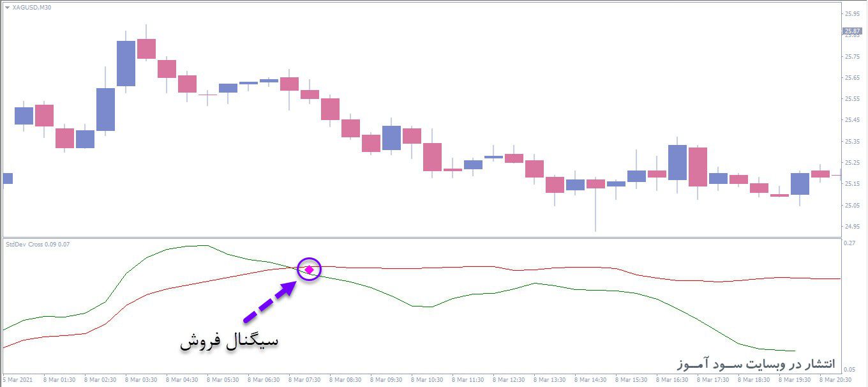868x387 pixels.
Task: Click the large blue candle near 16:30
Action: pyautogui.click(x=677, y=162)
